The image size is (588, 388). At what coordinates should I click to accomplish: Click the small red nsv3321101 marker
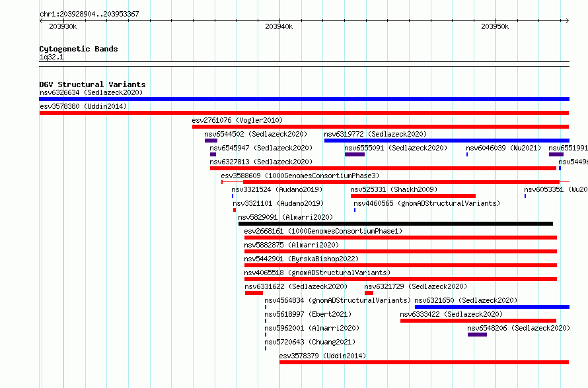coord(235,210)
